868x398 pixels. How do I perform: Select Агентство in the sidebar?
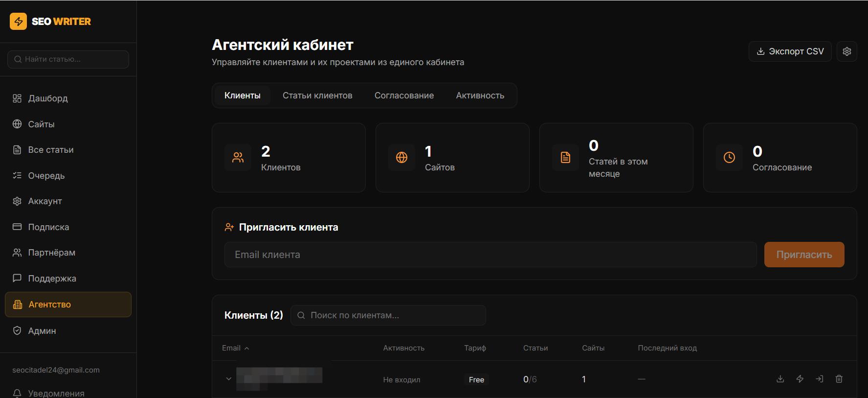click(68, 304)
